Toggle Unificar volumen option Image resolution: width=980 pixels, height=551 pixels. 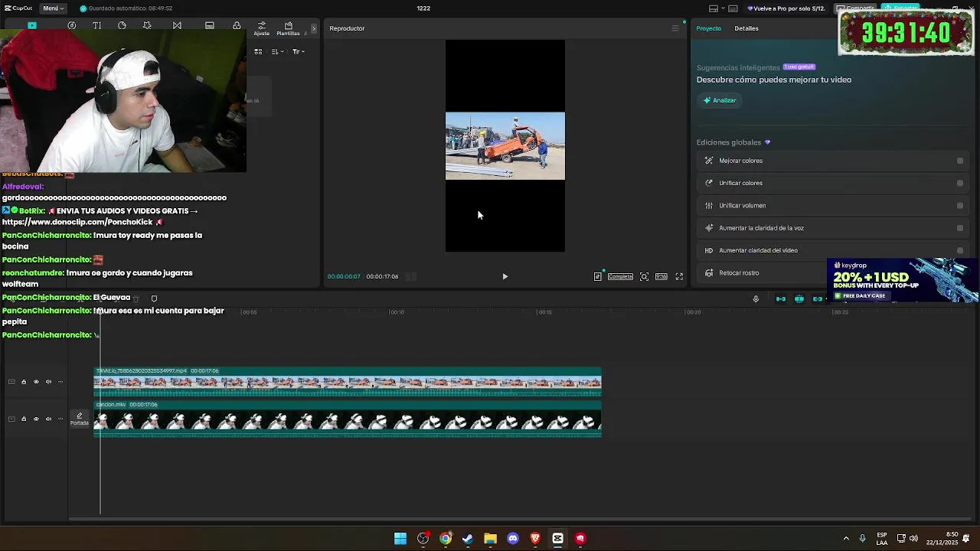tap(960, 205)
